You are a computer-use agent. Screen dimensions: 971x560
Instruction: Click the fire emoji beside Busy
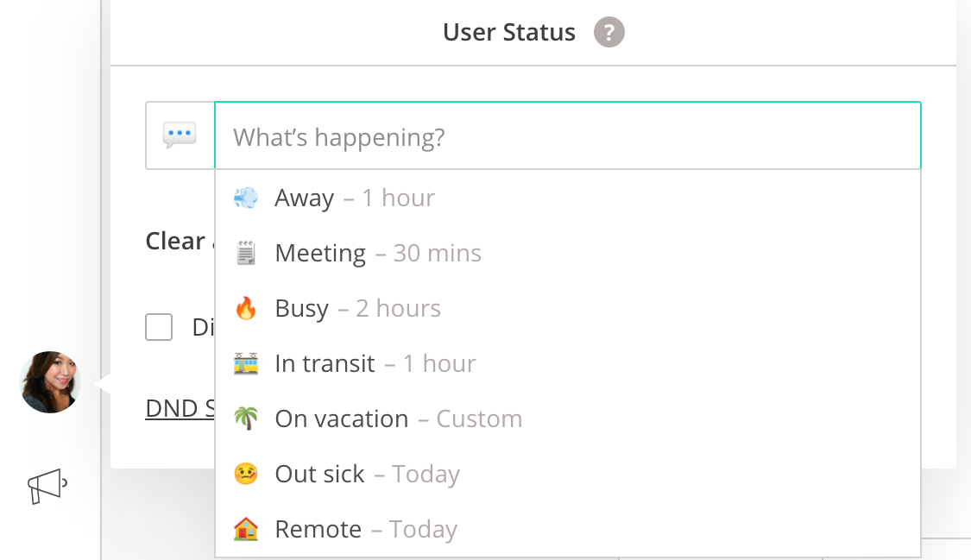(x=246, y=308)
